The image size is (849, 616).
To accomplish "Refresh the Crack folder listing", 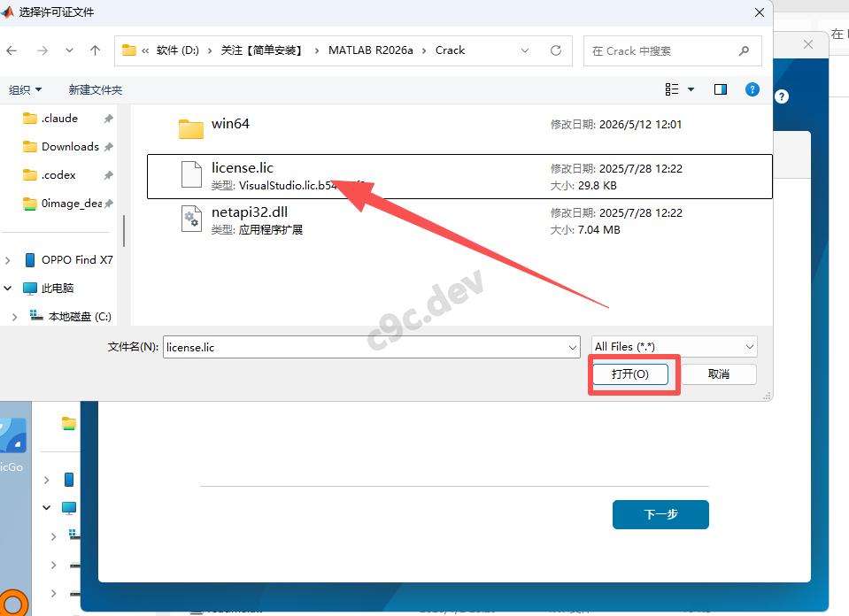I will click(x=556, y=50).
